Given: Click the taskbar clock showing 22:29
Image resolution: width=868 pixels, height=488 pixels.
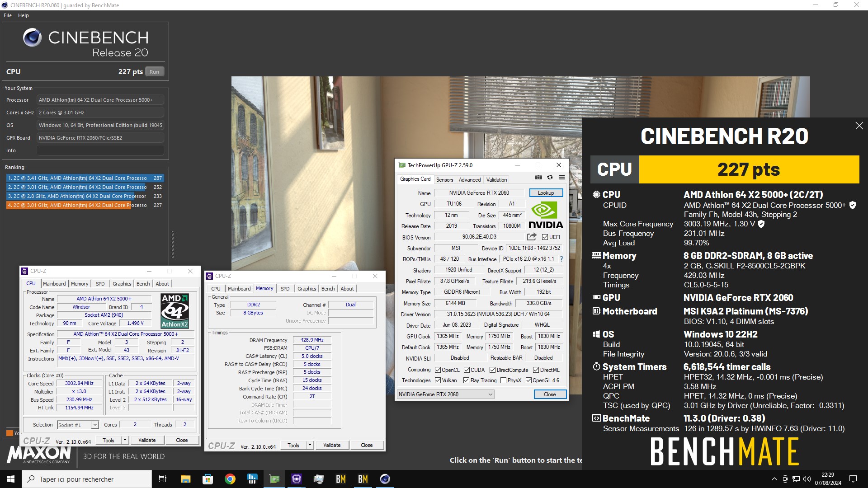Looking at the screenshot, I should (x=828, y=479).
